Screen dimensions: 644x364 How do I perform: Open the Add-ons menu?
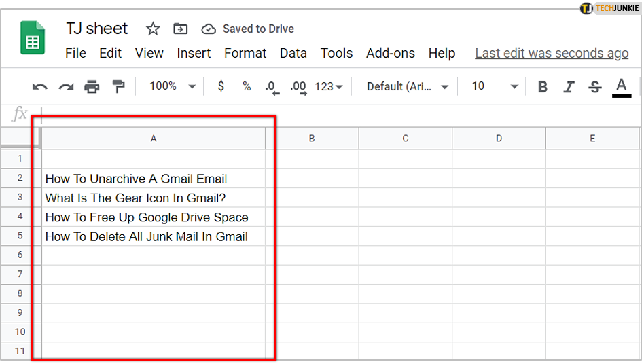(x=391, y=54)
